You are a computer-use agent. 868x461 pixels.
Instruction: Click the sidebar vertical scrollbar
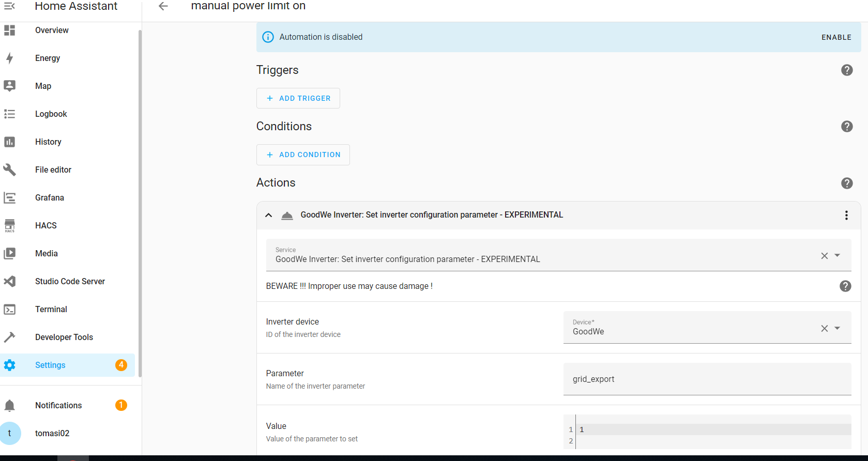tap(140, 203)
